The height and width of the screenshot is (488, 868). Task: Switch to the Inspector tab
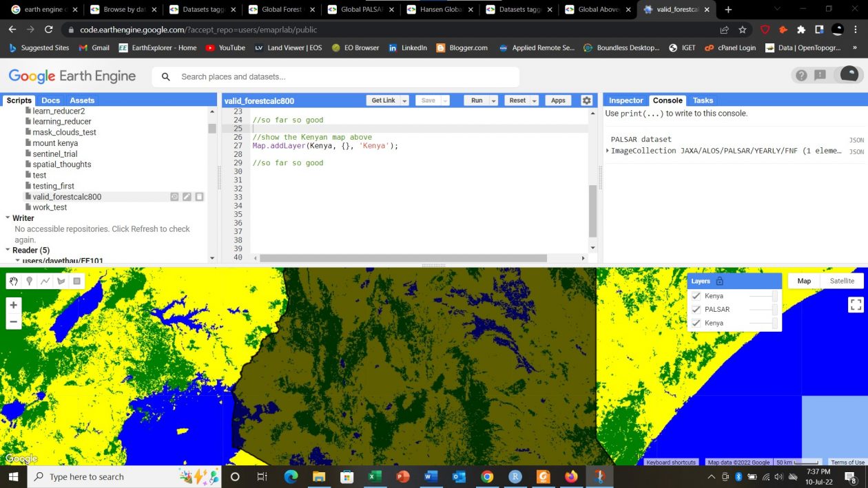[x=626, y=100]
